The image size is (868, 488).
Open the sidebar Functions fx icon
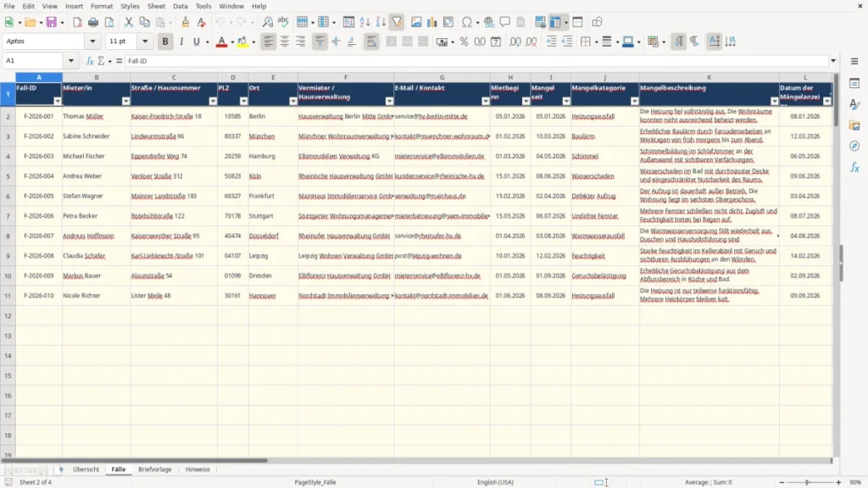point(854,167)
